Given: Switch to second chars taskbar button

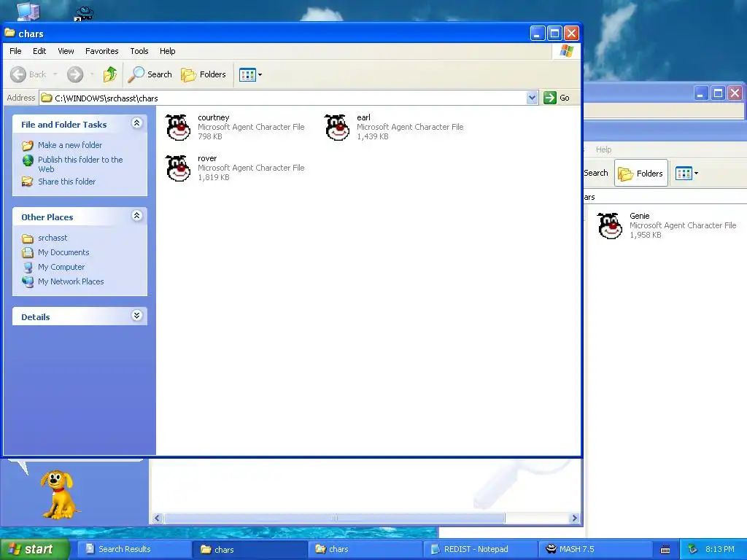Looking at the screenshot, I should (x=365, y=550).
